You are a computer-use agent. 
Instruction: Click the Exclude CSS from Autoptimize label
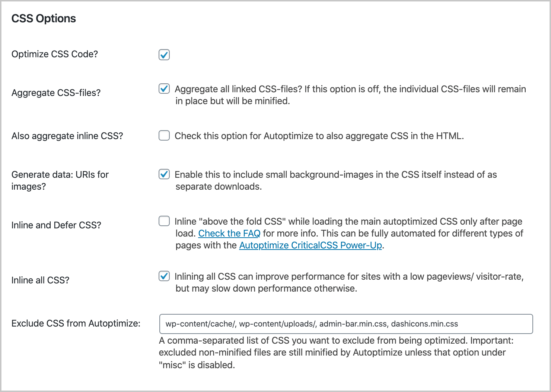click(x=75, y=323)
